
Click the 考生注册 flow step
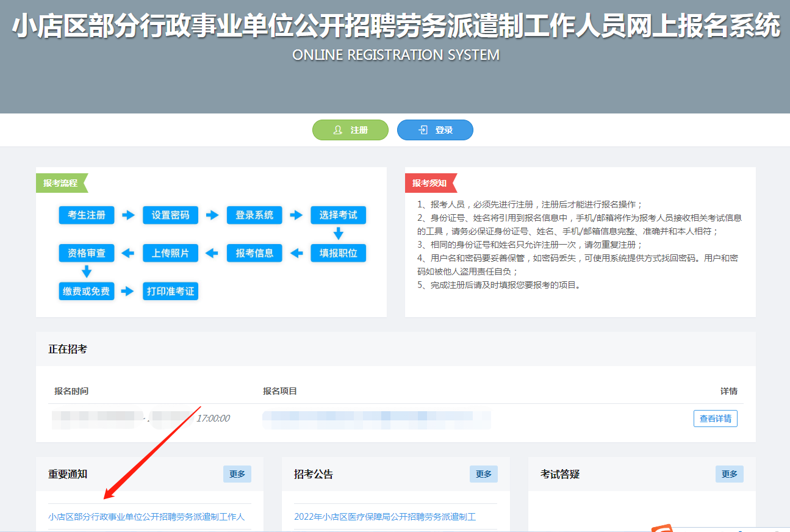[x=87, y=215]
